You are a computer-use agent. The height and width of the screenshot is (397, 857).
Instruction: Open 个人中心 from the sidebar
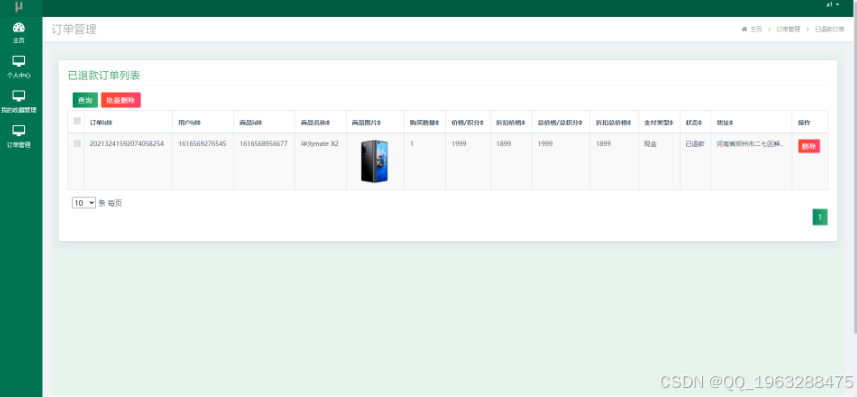[19, 67]
